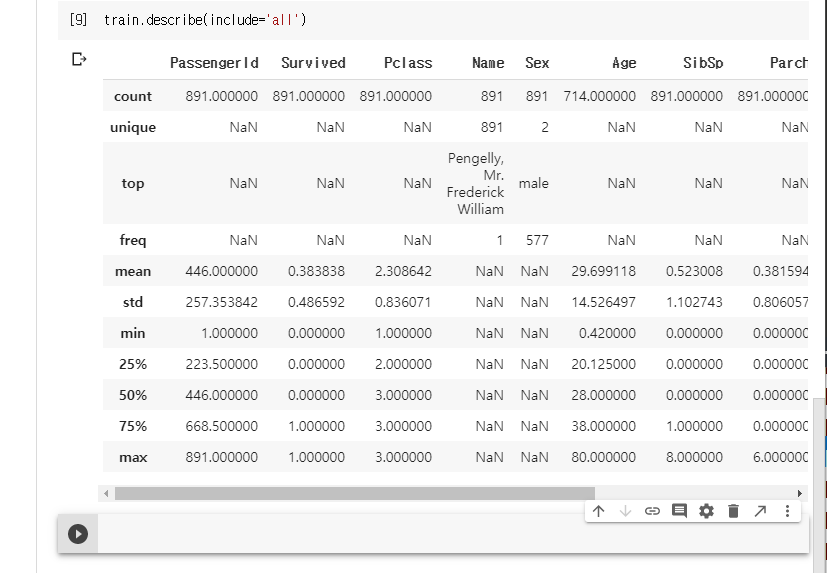Image resolution: width=827 pixels, height=573 pixels.
Task: Open more cell actions menu
Action: [x=787, y=511]
